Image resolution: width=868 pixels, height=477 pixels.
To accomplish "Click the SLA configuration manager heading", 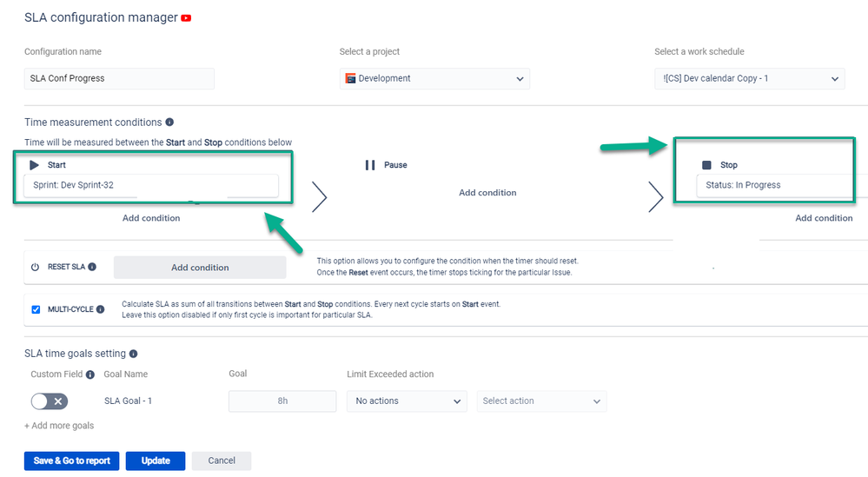I will tap(102, 17).
